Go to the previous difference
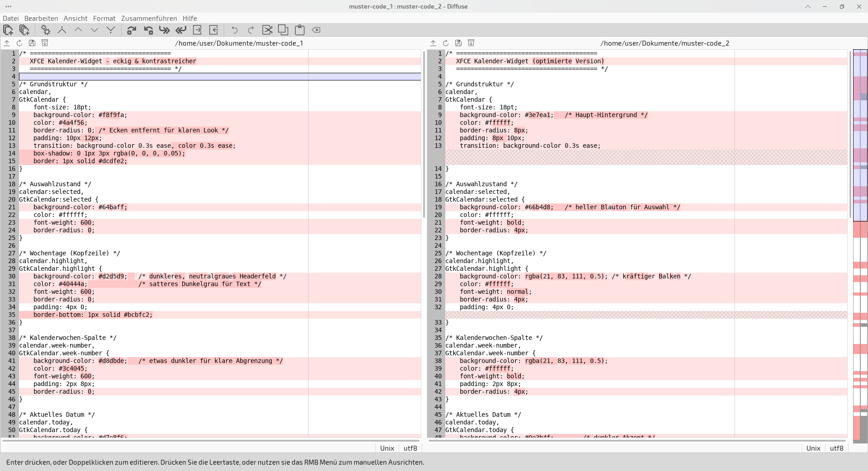868x471 pixels. tap(78, 30)
